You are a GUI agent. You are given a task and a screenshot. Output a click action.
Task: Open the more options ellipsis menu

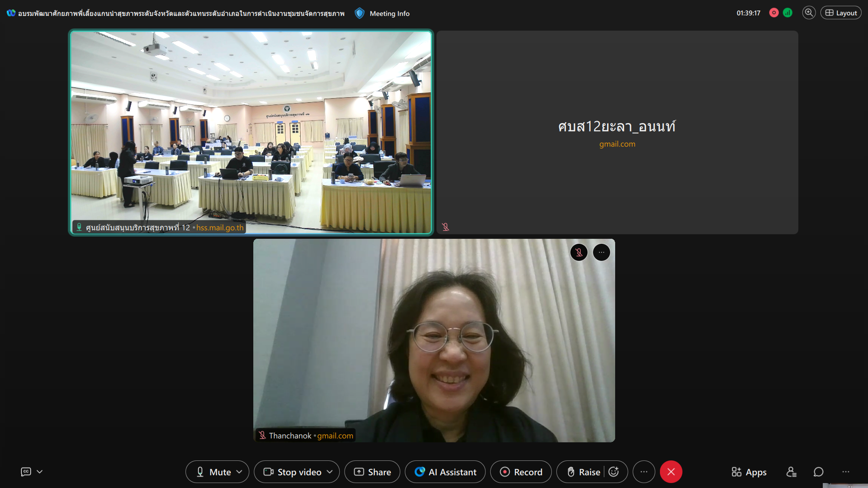644,472
